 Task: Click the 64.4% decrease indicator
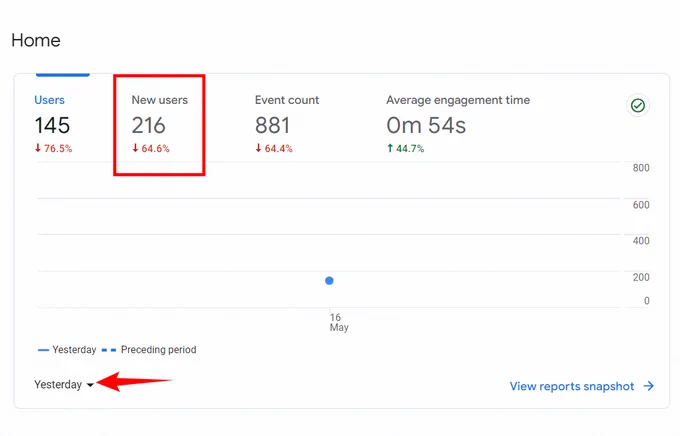tap(274, 148)
